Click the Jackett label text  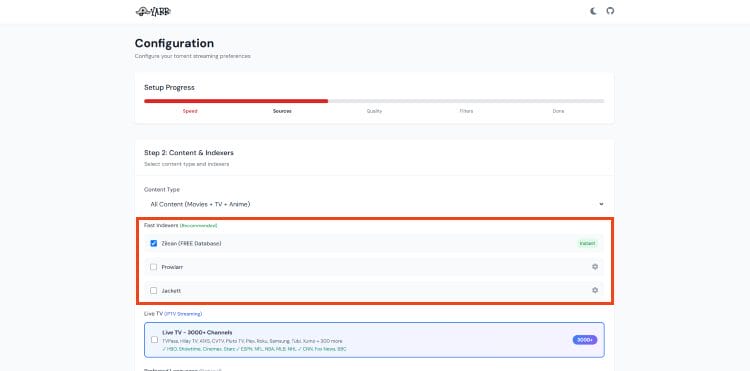click(171, 291)
